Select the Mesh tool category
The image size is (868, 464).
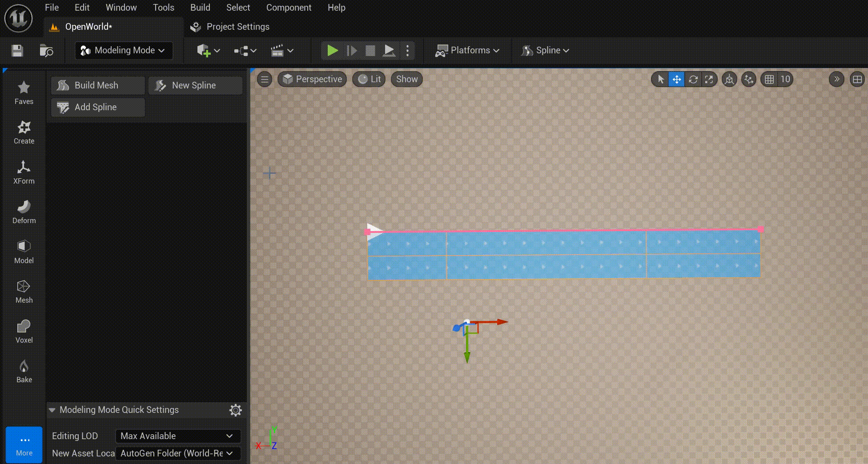[24, 292]
